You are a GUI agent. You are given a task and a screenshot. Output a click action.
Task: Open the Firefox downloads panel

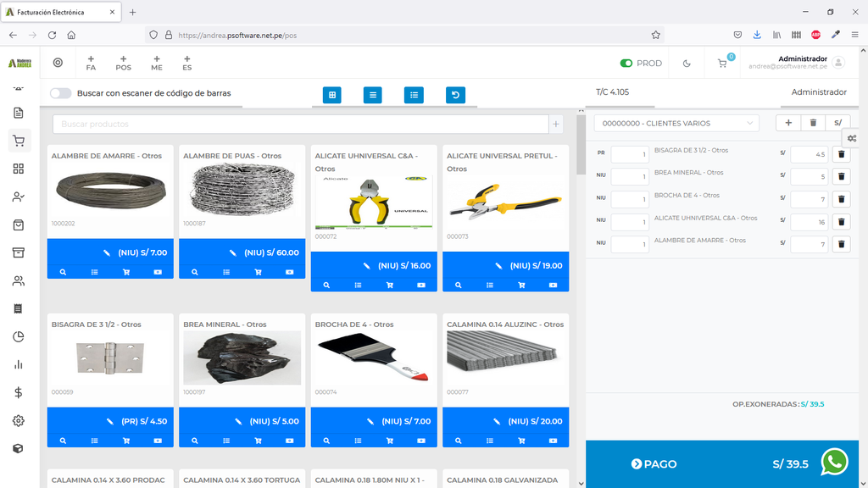pos(757,35)
